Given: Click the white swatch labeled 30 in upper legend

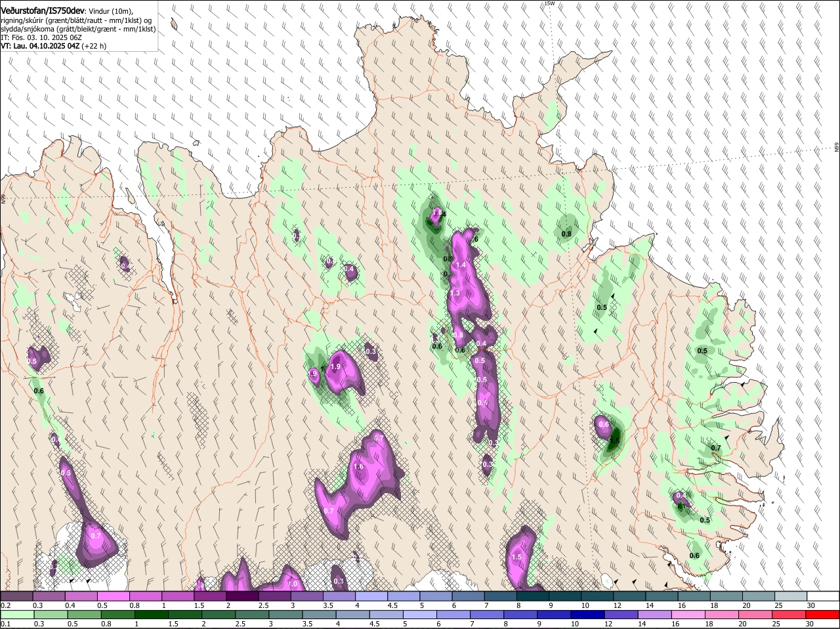Looking at the screenshot, I should click(824, 596).
